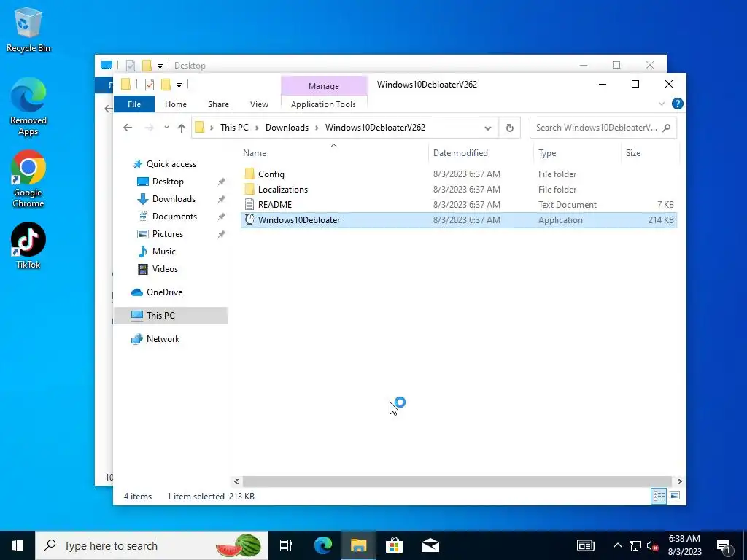This screenshot has height=560, width=747.
Task: Click the background Desktop window title bar
Action: point(381,65)
